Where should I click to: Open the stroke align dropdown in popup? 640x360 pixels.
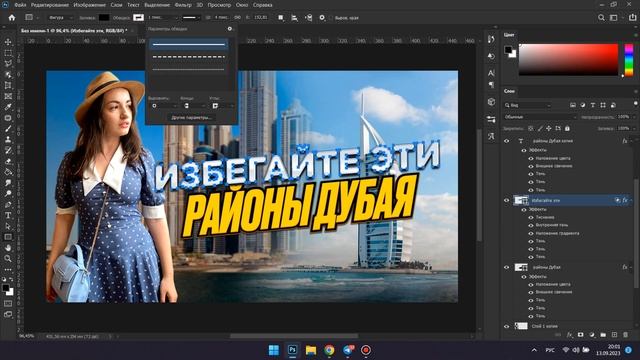[163, 106]
